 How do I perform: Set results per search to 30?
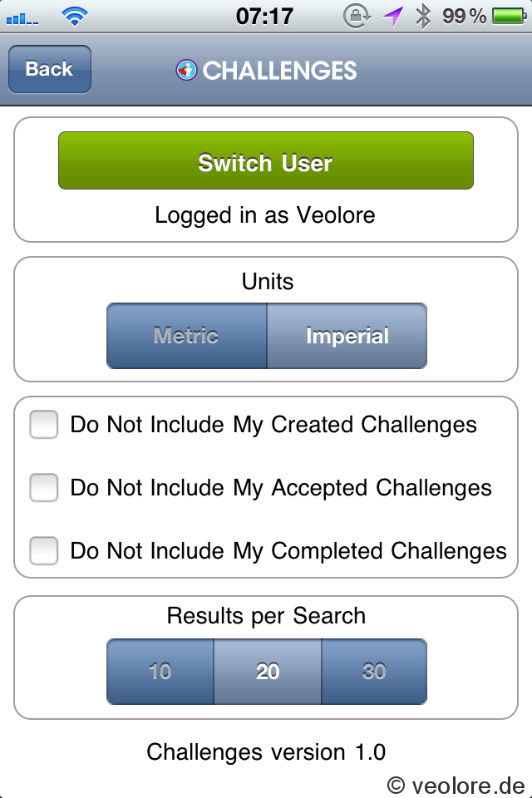[374, 672]
